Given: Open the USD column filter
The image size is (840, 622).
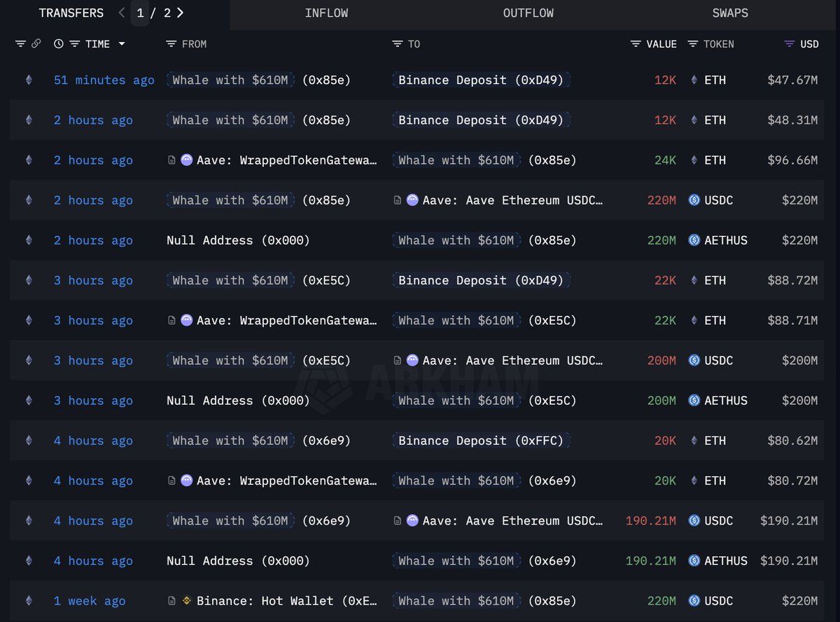Looking at the screenshot, I should [789, 43].
